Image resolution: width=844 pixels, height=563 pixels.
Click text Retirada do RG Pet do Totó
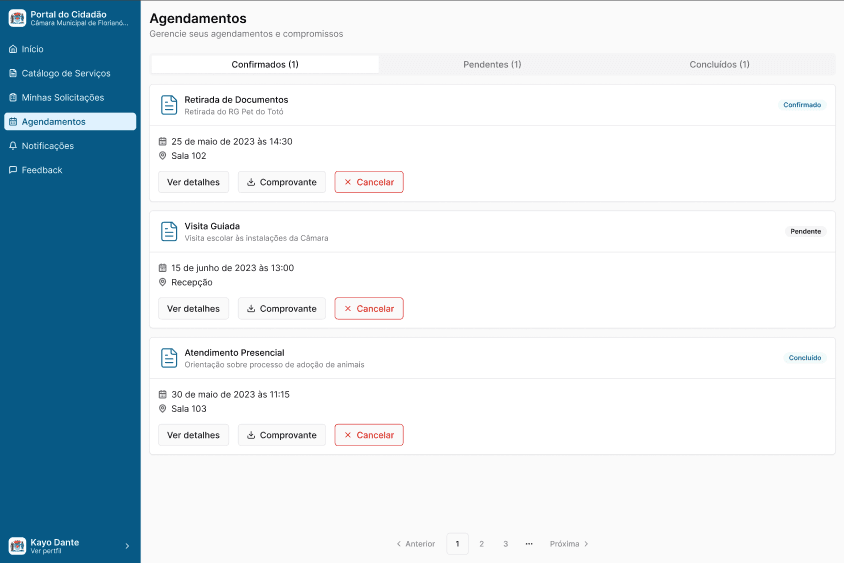(234, 112)
